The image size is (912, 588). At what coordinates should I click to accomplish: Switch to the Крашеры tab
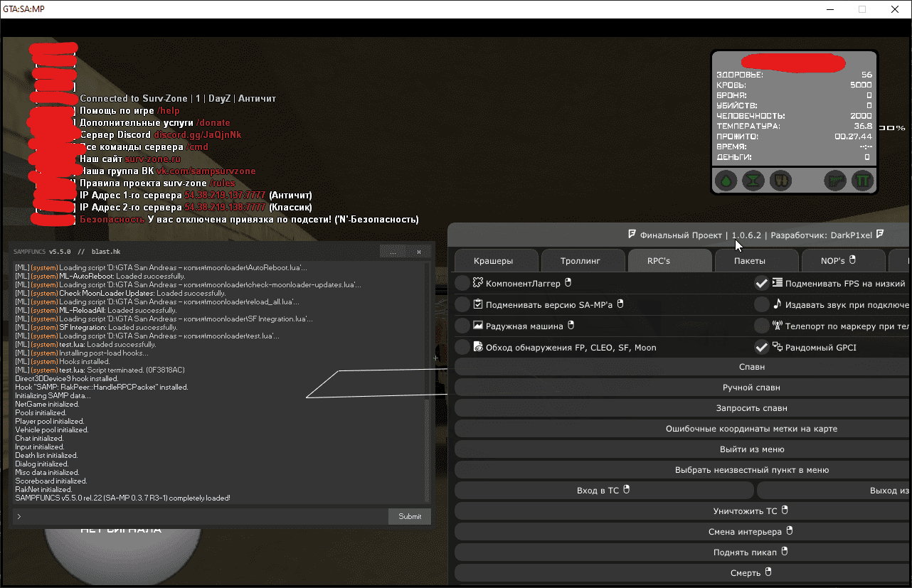pos(494,261)
